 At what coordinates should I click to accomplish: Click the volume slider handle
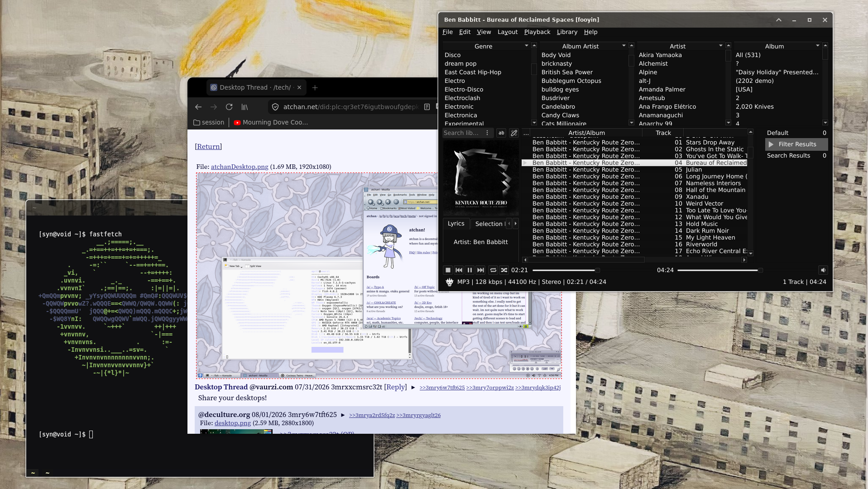pyautogui.click(x=760, y=270)
